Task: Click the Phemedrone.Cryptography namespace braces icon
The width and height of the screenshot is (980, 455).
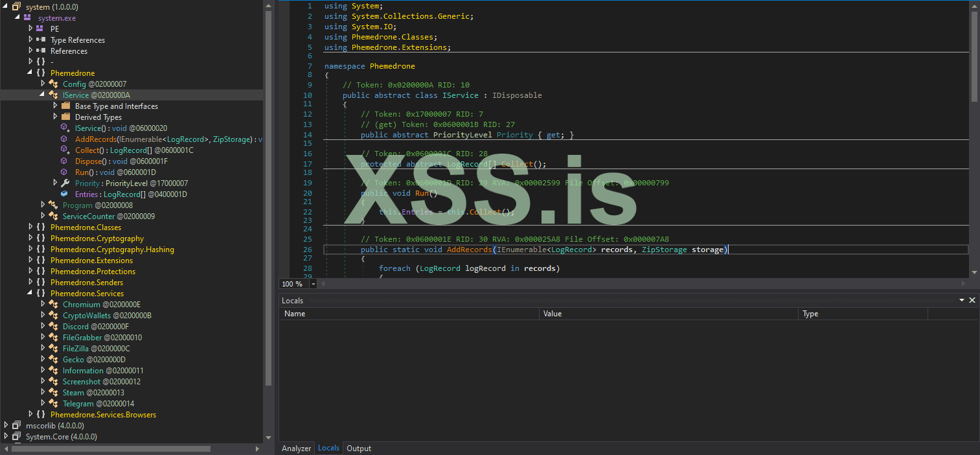Action: [41, 239]
